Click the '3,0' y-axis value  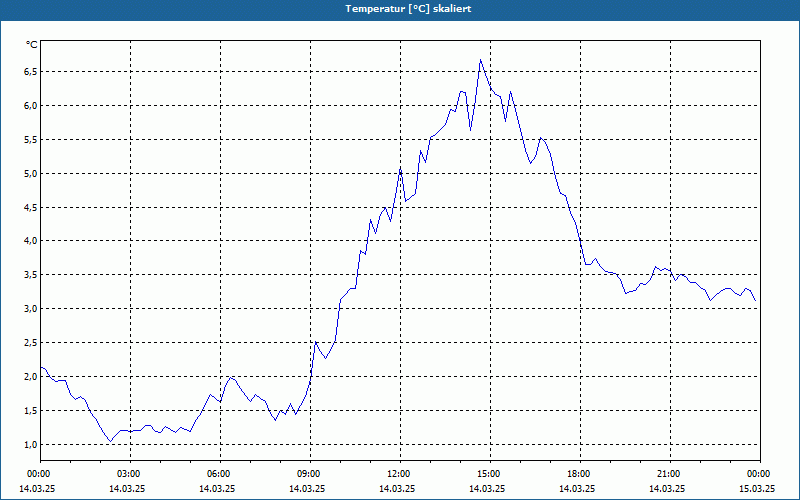pyautogui.click(x=30, y=309)
